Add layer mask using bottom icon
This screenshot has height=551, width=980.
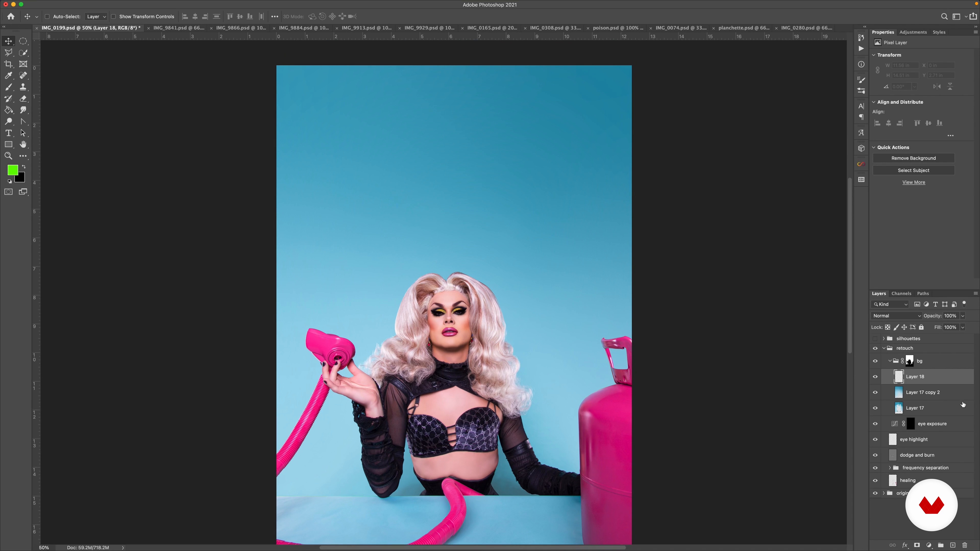click(x=917, y=545)
